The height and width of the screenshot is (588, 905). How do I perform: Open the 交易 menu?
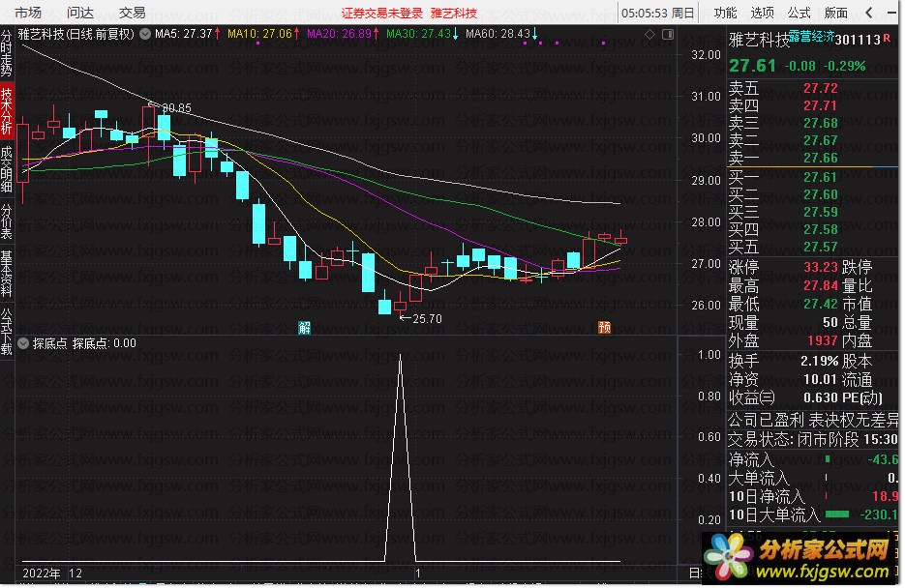[x=133, y=13]
